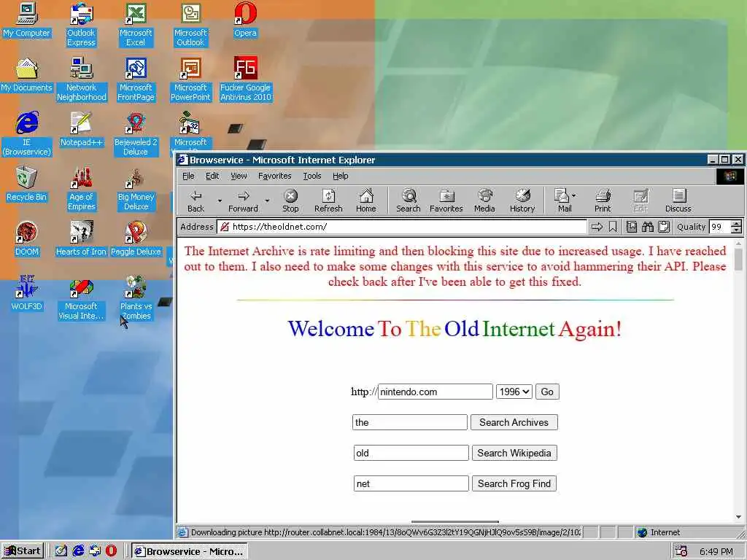Screen dimensions: 747x560
Task: Click the Discuss toolbar button
Action: coord(678,201)
